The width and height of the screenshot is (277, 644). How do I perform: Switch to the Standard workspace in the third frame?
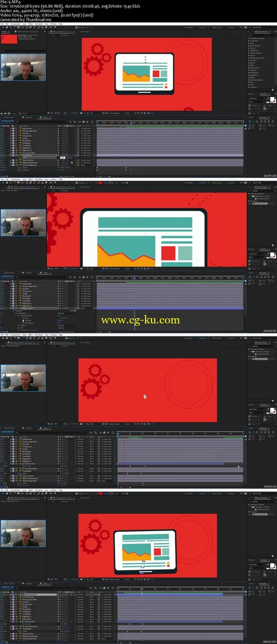click(x=202, y=338)
